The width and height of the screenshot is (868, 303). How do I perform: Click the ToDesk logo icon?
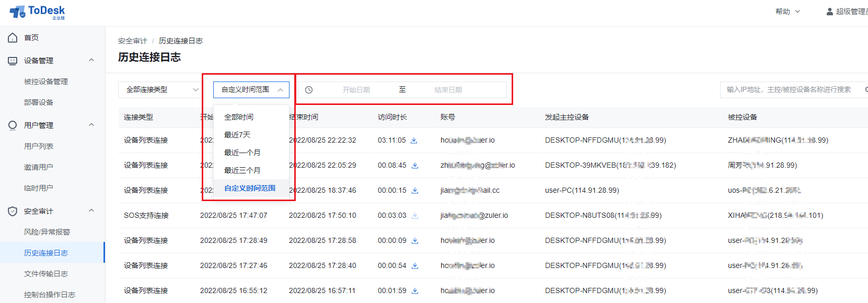17,11
